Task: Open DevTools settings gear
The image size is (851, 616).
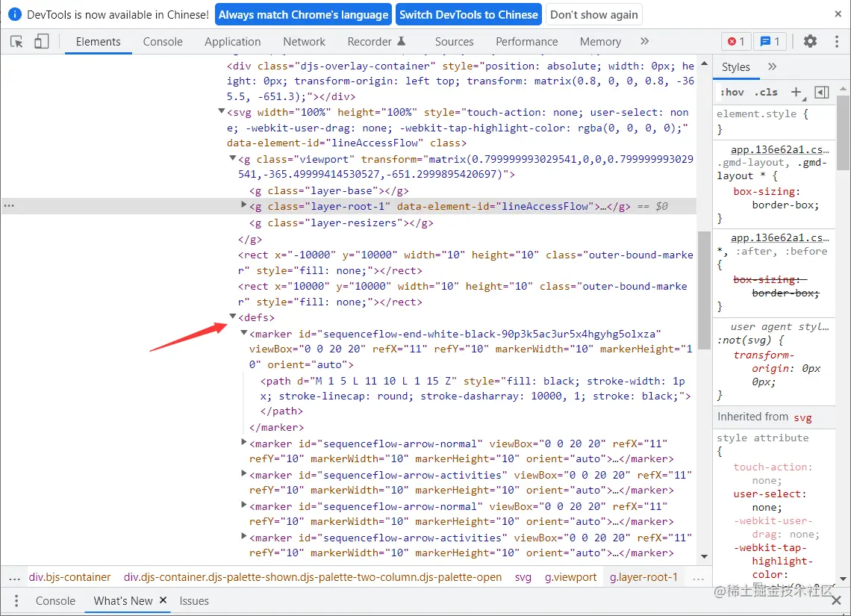Action: [810, 41]
